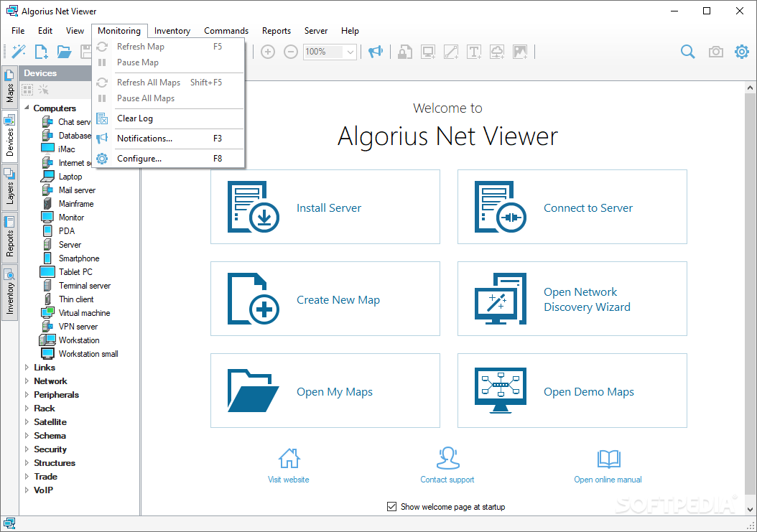Viewport: 757px width, 532px height.
Task: Switch to the Layers side tab
Action: point(9,187)
